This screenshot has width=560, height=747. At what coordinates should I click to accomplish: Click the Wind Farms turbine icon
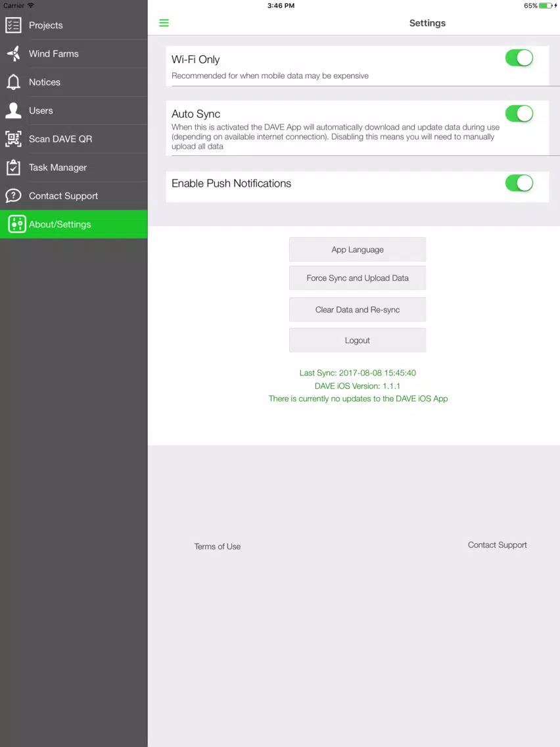pyautogui.click(x=13, y=53)
